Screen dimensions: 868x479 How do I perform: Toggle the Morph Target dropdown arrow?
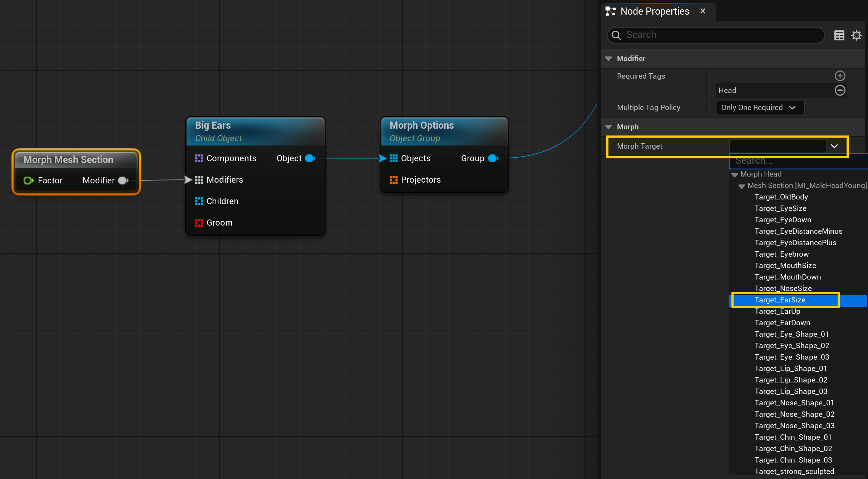(834, 146)
